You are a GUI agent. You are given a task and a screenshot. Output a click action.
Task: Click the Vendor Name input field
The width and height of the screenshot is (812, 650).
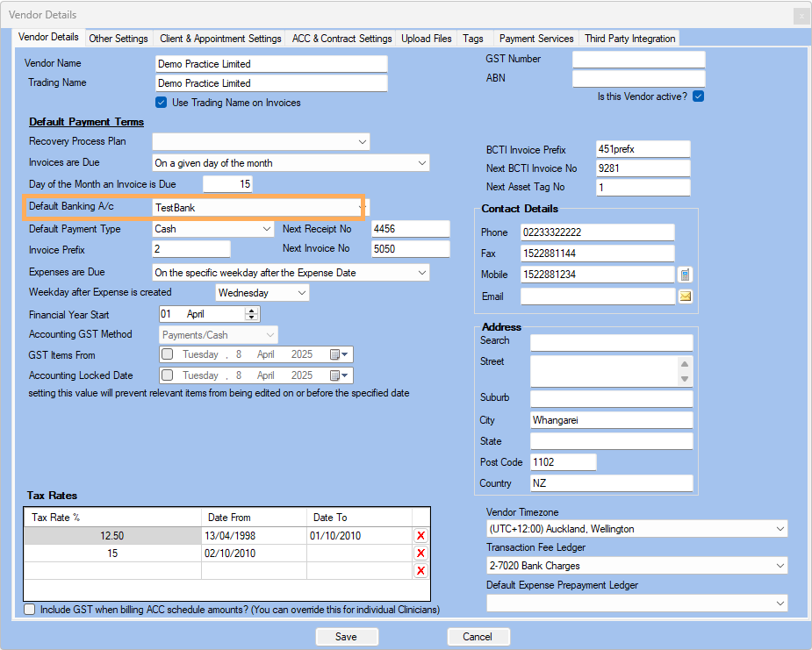tap(271, 64)
